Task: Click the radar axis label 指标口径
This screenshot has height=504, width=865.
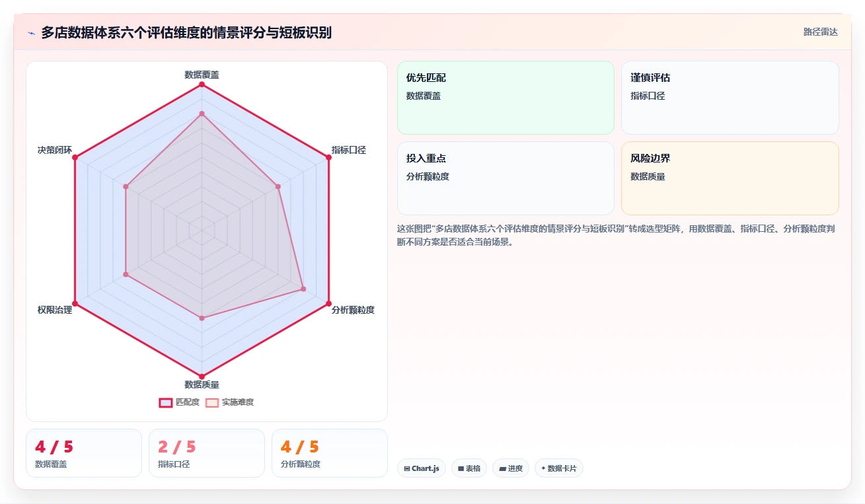Action: (349, 150)
